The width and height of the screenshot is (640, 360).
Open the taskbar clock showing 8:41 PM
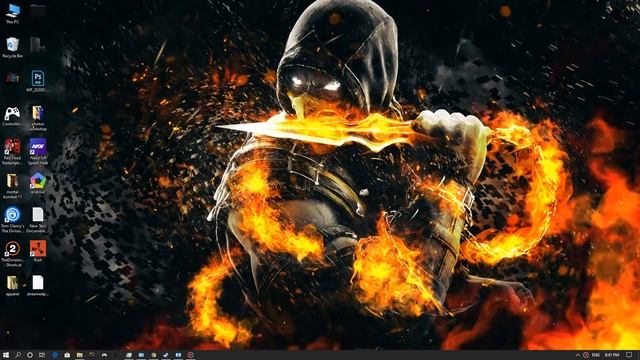(x=612, y=355)
